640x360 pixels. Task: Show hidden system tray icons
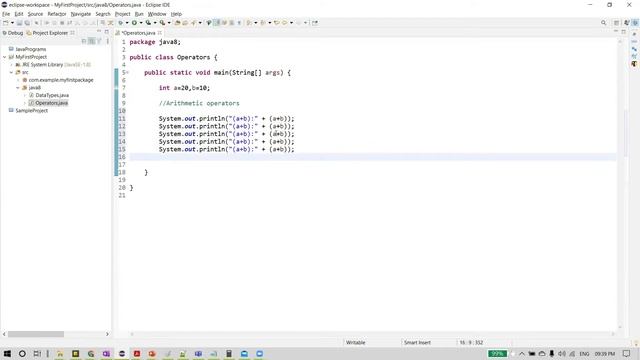522,353
